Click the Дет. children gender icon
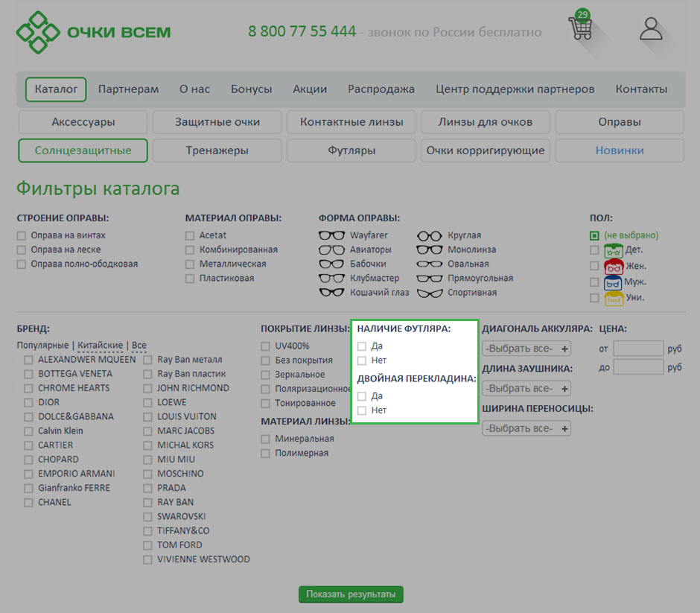The height and width of the screenshot is (613, 700). point(614,250)
